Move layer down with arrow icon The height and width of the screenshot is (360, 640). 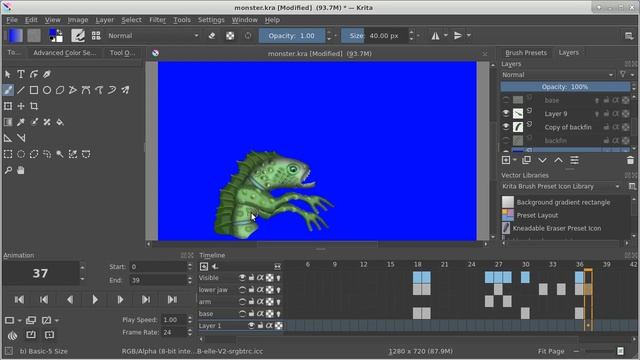pyautogui.click(x=542, y=160)
